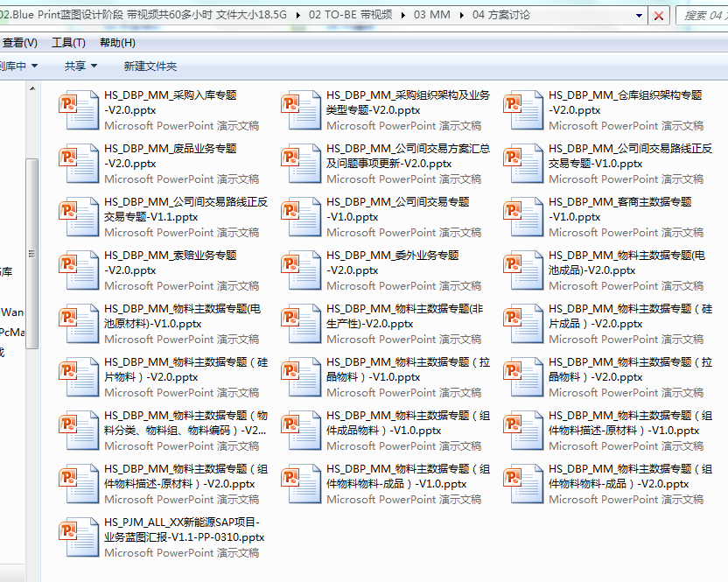Select the 委外业务专题 presentation icon

[301, 270]
